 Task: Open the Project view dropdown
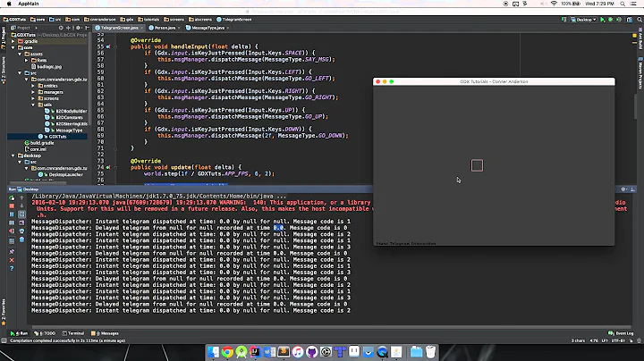click(25, 28)
